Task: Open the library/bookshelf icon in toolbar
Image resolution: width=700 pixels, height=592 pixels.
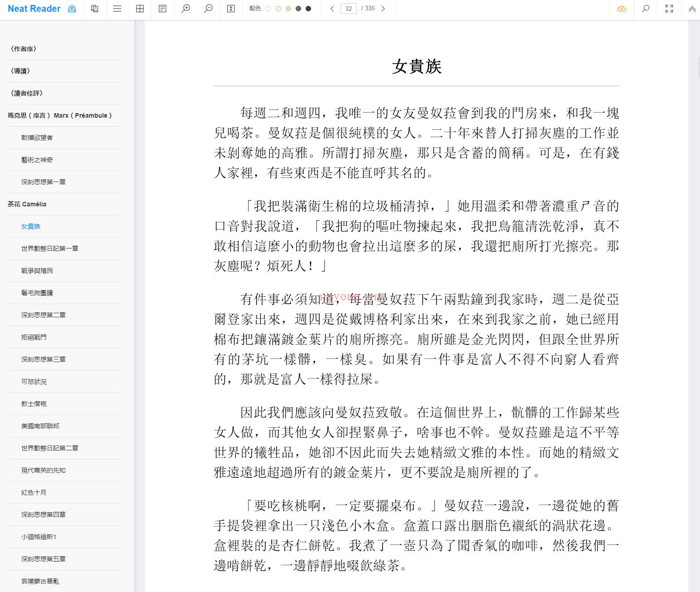Action: pyautogui.click(x=95, y=9)
